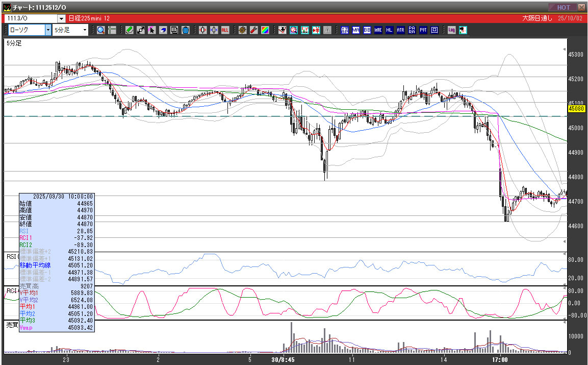Open the rainbow color settings icon
Image resolution: width=588 pixels, height=365 pixels.
(265, 30)
